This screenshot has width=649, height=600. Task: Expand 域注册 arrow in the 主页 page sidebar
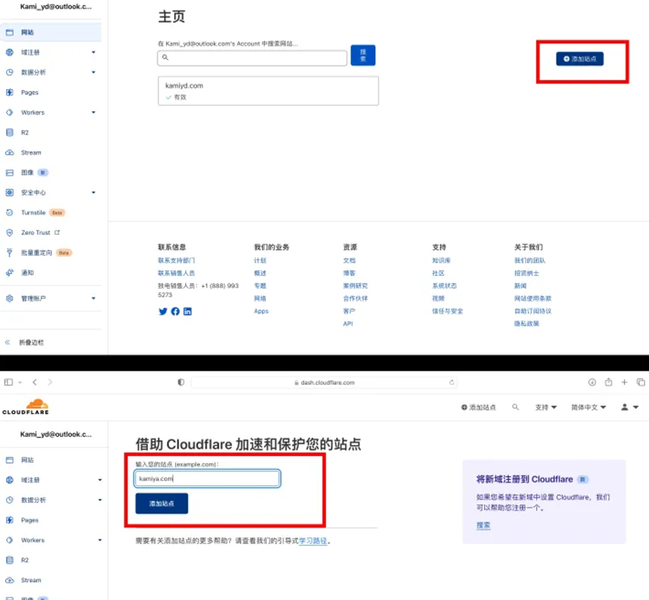coord(94,52)
